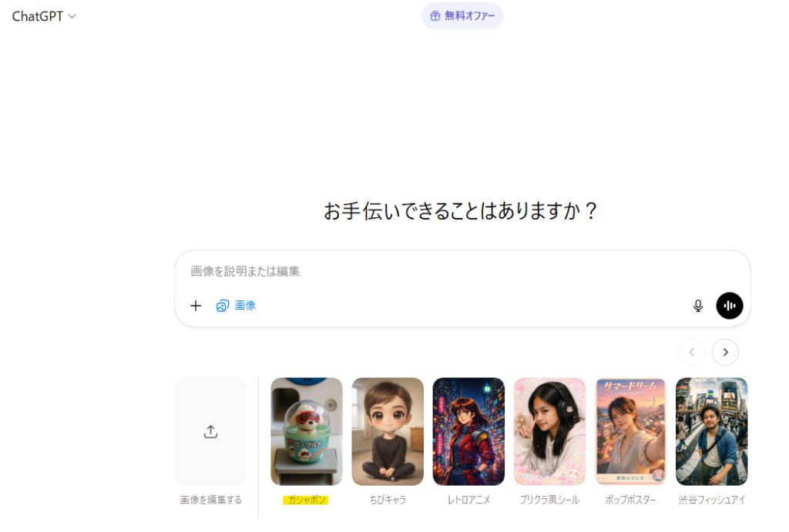Choose the 渋谷フィッシュアイ style thumbnail
789x532 pixels.
click(711, 431)
